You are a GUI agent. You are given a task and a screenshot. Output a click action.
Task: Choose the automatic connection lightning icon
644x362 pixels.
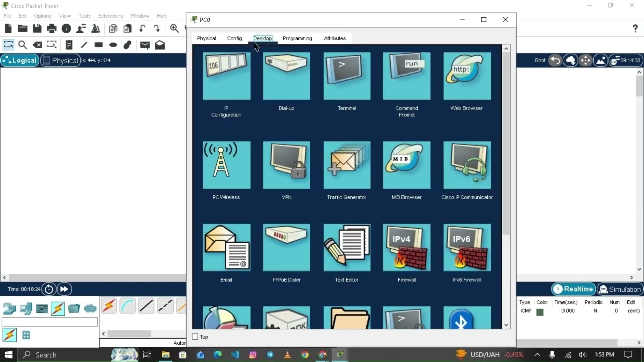108,305
